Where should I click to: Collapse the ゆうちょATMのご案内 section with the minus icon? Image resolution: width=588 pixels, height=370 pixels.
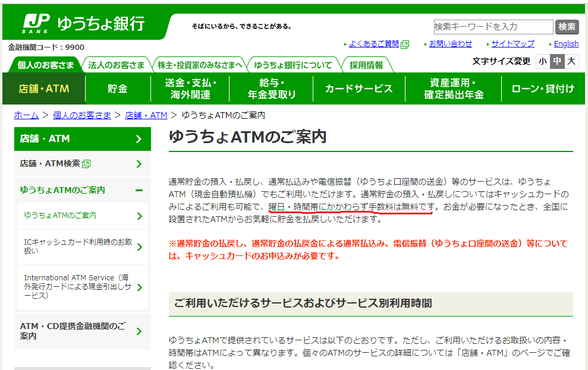pyautogui.click(x=139, y=190)
